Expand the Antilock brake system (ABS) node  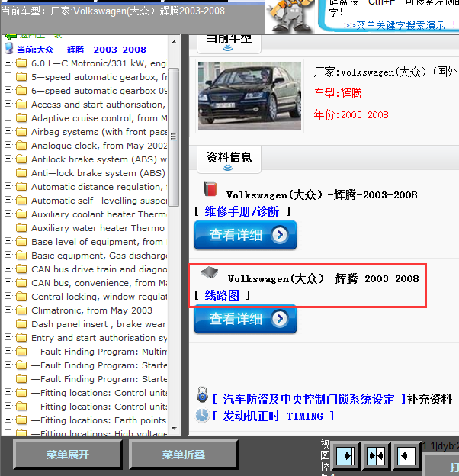tap(8, 158)
